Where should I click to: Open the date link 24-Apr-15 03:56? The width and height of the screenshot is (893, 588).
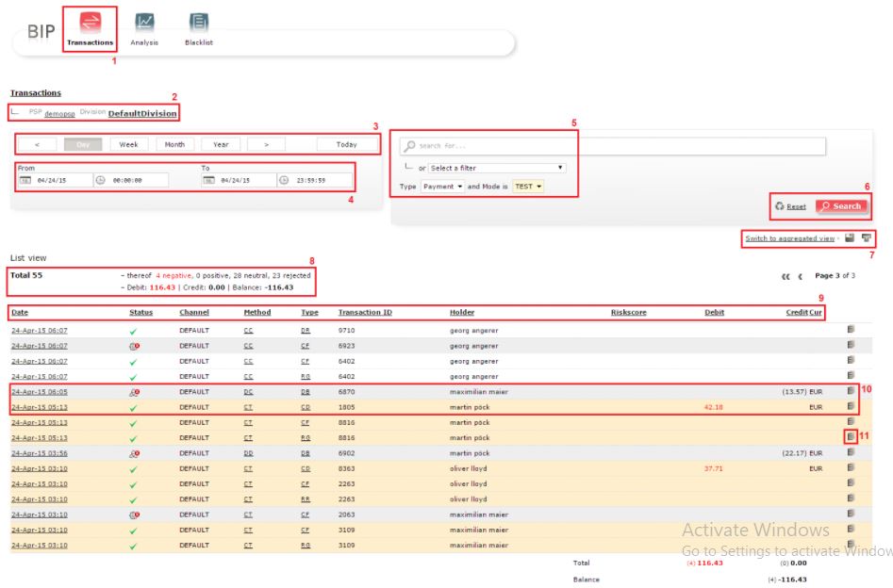pyautogui.click(x=40, y=453)
